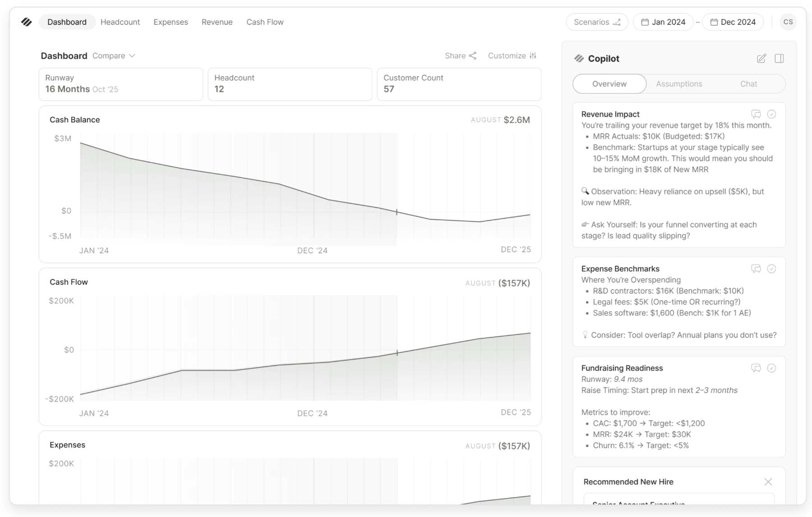This screenshot has height=517, width=812.
Task: Click the app logo in top navigation
Action: pyautogui.click(x=27, y=22)
